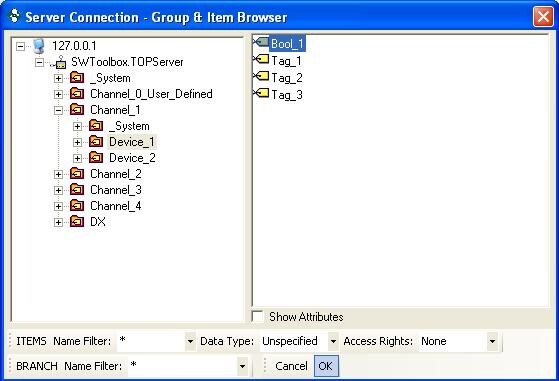Click the Tag_2 yellow tag icon

click(261, 76)
